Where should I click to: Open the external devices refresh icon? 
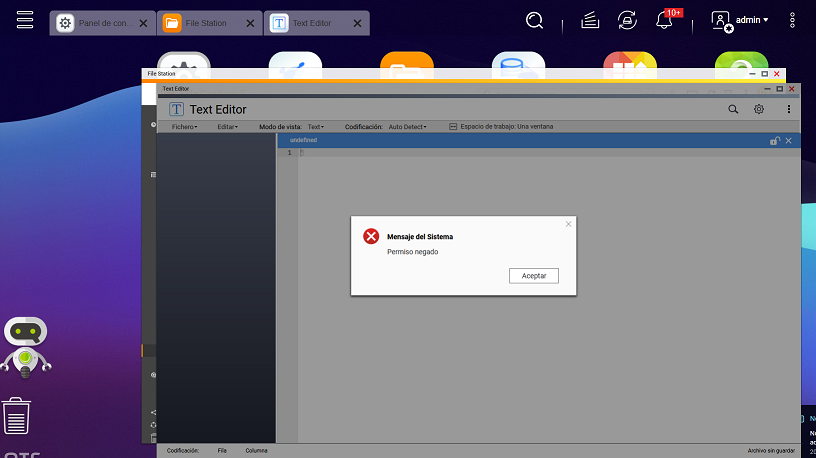pyautogui.click(x=627, y=21)
